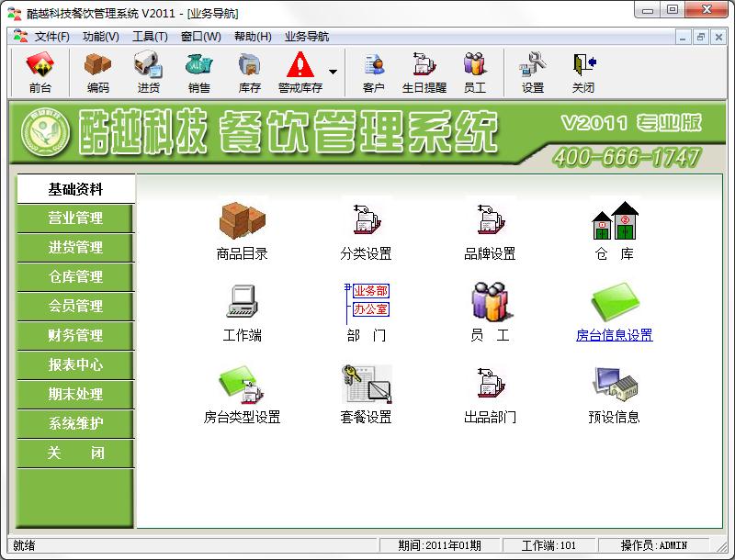Image resolution: width=735 pixels, height=560 pixels.
Task: Switch to 系统维护 sidebar section
Action: click(x=75, y=423)
